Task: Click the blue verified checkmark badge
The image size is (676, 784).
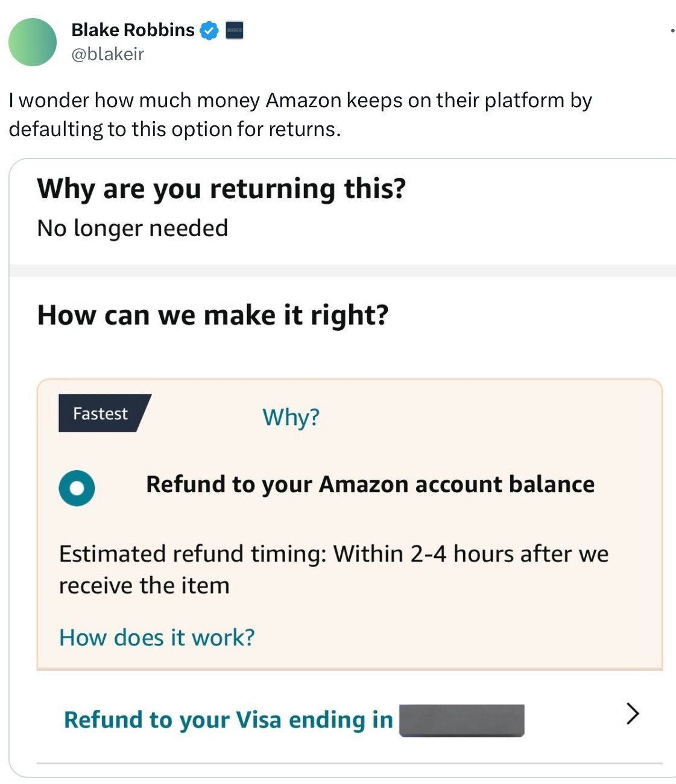Action: coord(209,30)
